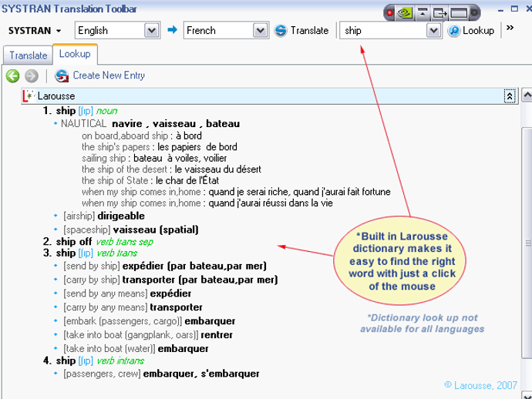Open the French target language dropdown
This screenshot has width=532, height=399.
coord(261,31)
